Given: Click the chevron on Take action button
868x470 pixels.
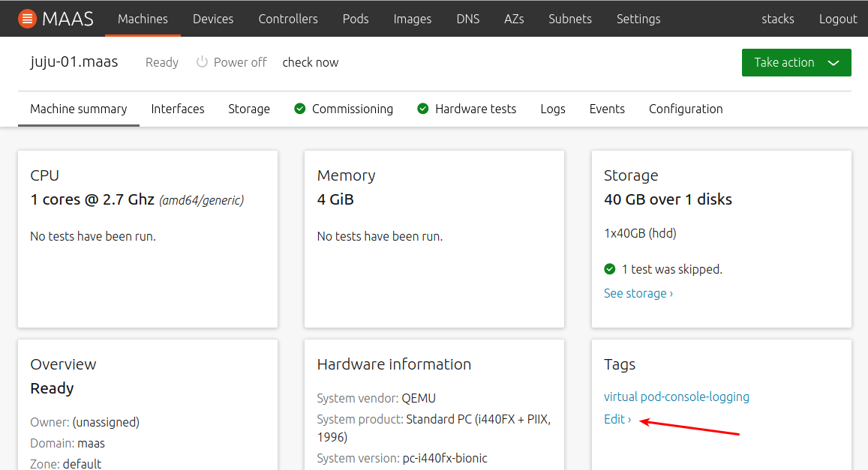Looking at the screenshot, I should point(833,63).
